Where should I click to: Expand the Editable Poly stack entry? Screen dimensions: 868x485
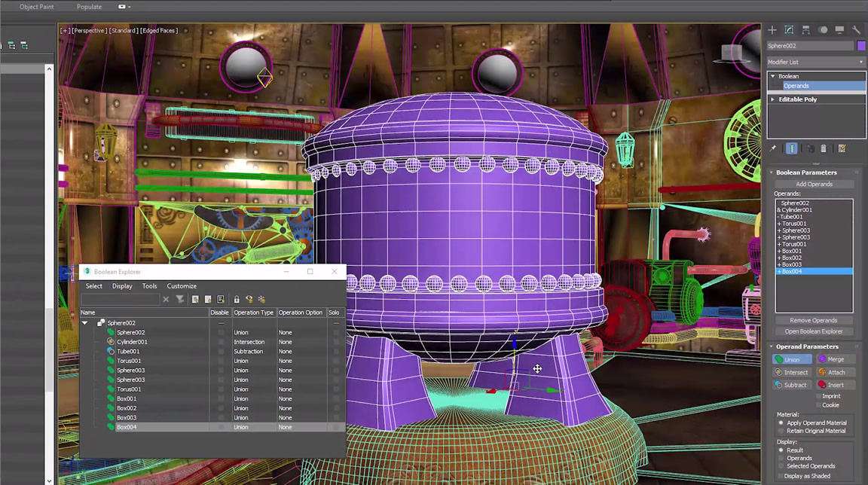773,99
